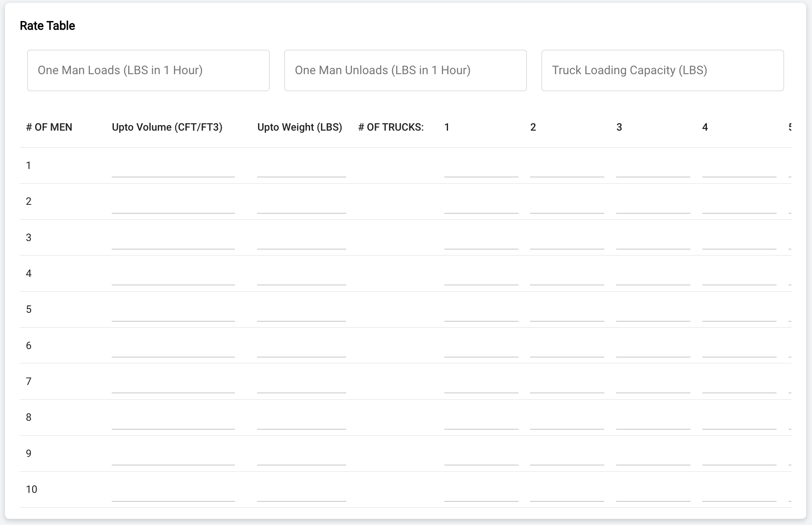Click Upto Weight (LBS) column header
This screenshot has height=525, width=812.
[x=300, y=127]
